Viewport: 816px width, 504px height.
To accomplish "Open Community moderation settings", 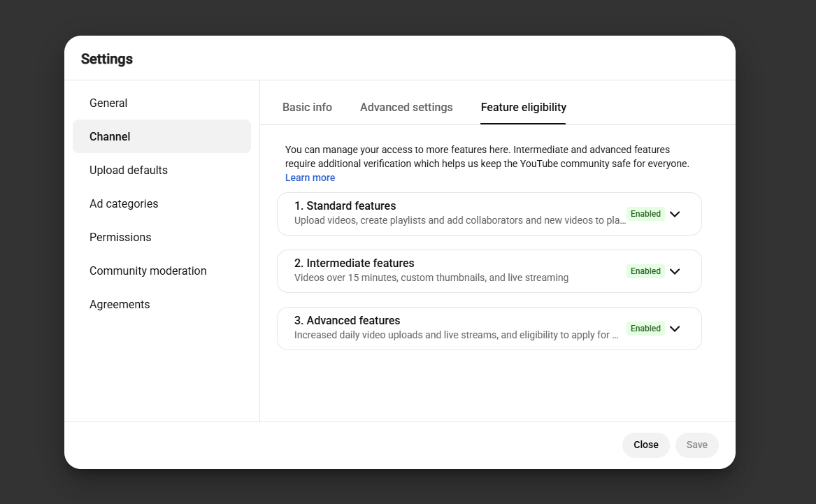I will pyautogui.click(x=162, y=271).
